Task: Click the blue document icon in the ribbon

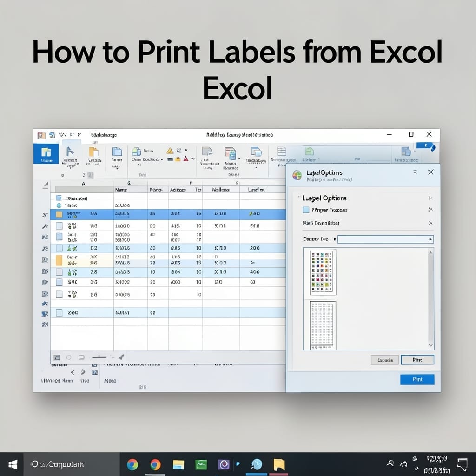Action: click(117, 151)
